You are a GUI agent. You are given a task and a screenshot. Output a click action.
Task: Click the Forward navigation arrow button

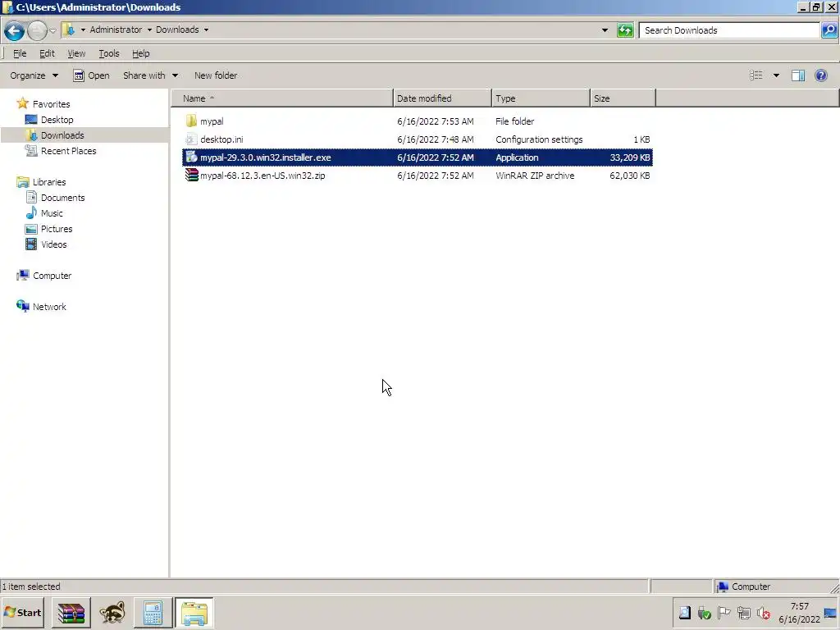[x=36, y=30]
